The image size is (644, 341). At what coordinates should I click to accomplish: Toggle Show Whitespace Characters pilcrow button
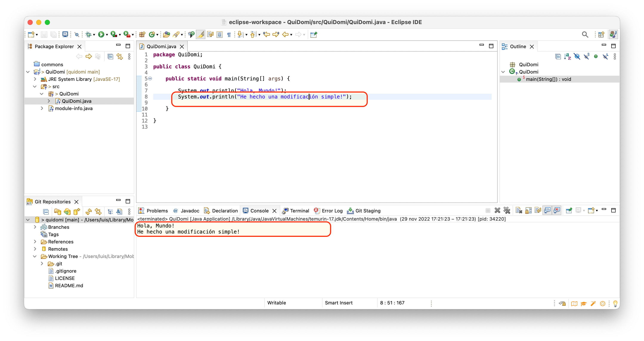tap(229, 34)
